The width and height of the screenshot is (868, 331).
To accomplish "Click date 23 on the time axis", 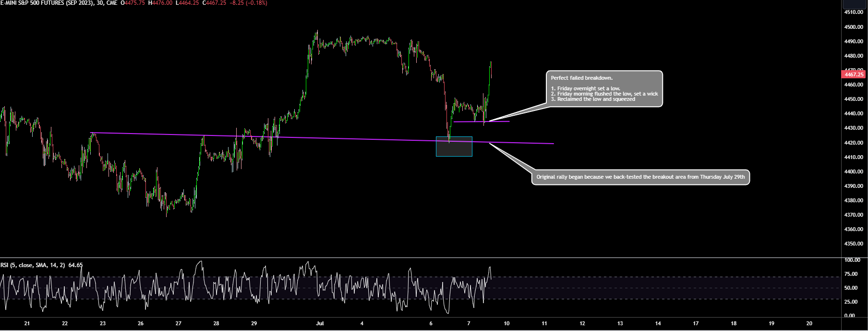I will [103, 323].
